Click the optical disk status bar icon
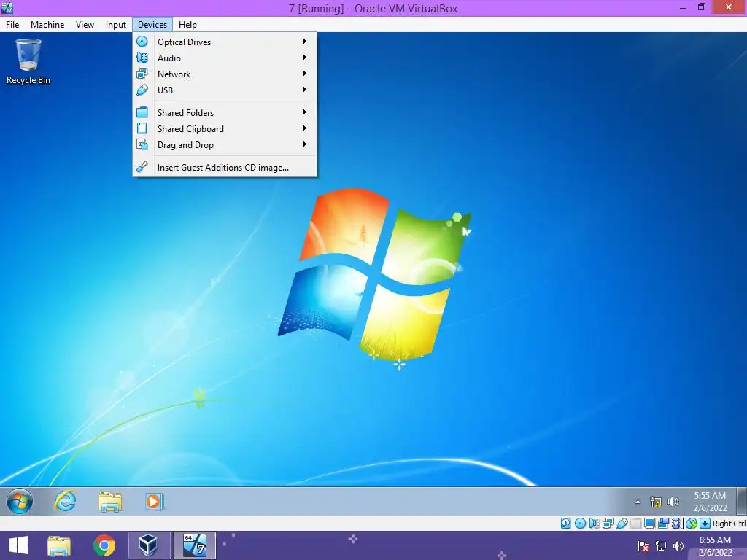747x560 pixels. tap(580, 524)
